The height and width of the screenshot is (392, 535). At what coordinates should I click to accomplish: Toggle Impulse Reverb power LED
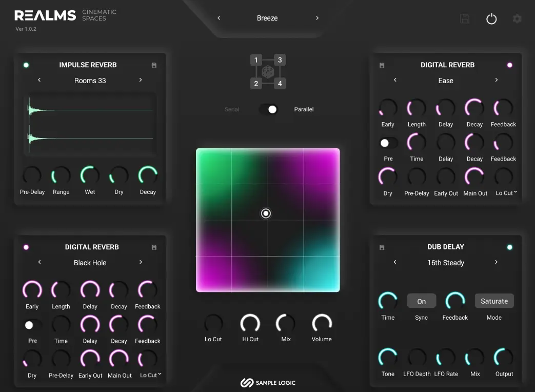click(26, 65)
